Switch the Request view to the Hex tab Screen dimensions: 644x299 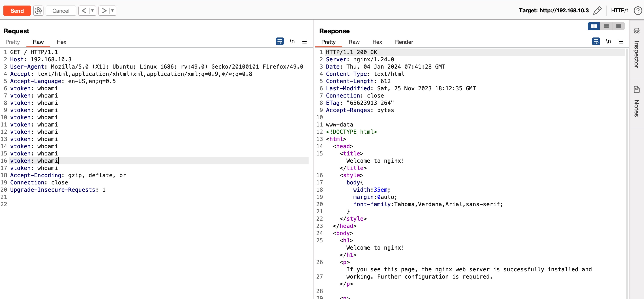tap(61, 42)
